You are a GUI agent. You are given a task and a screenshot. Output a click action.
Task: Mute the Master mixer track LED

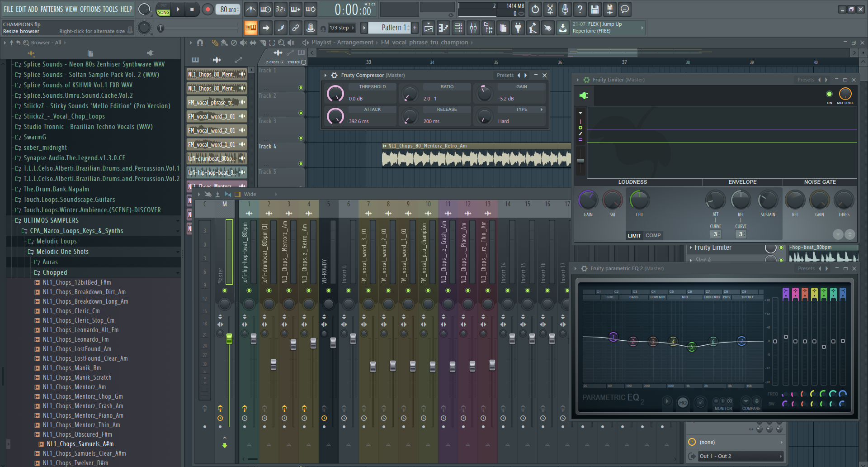click(x=225, y=291)
